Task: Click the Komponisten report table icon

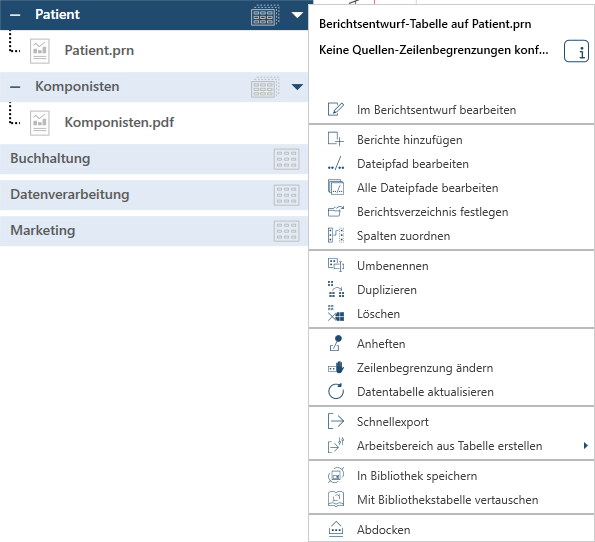Action: point(265,87)
